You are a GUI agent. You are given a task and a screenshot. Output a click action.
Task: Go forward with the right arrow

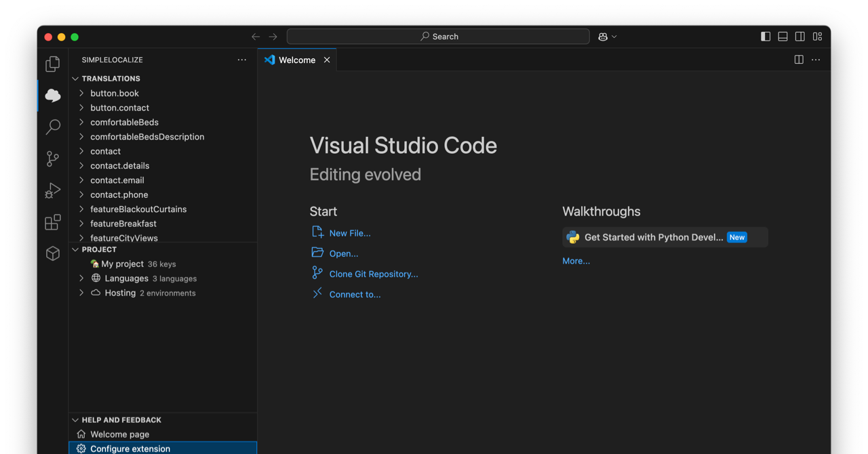(273, 37)
